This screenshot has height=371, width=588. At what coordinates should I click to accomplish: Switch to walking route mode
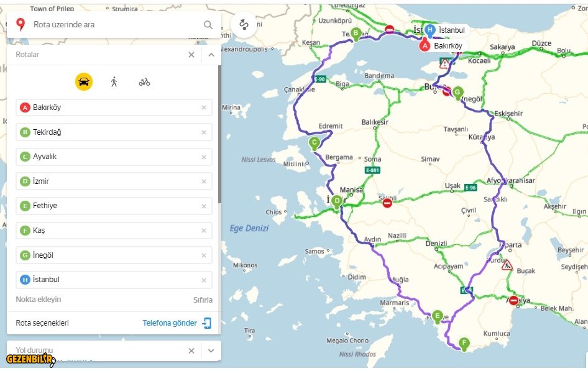pyautogui.click(x=114, y=81)
